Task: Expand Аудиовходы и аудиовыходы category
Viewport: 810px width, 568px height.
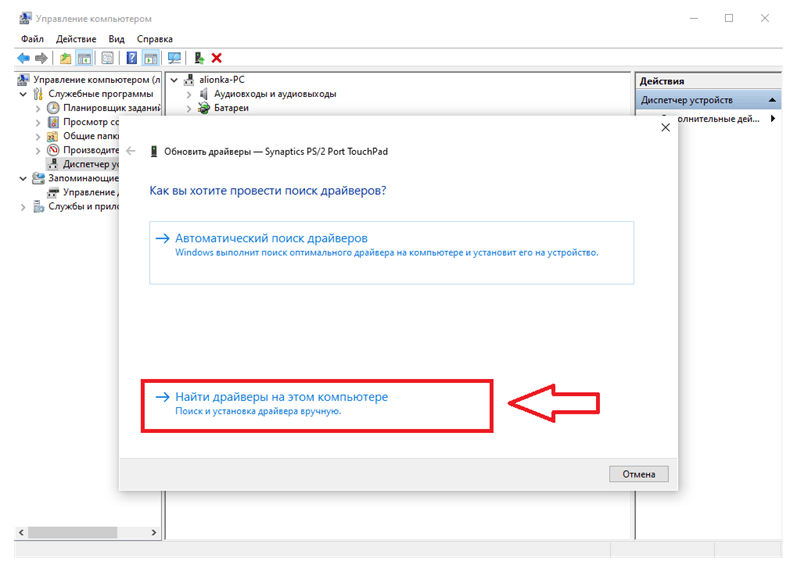Action: 189,94
